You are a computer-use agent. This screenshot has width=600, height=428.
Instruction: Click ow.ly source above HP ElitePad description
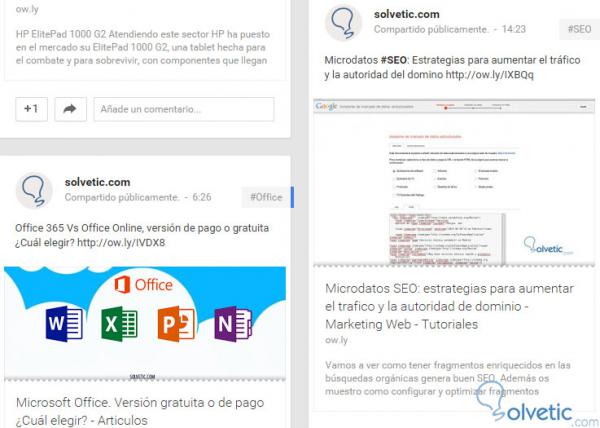point(27,9)
